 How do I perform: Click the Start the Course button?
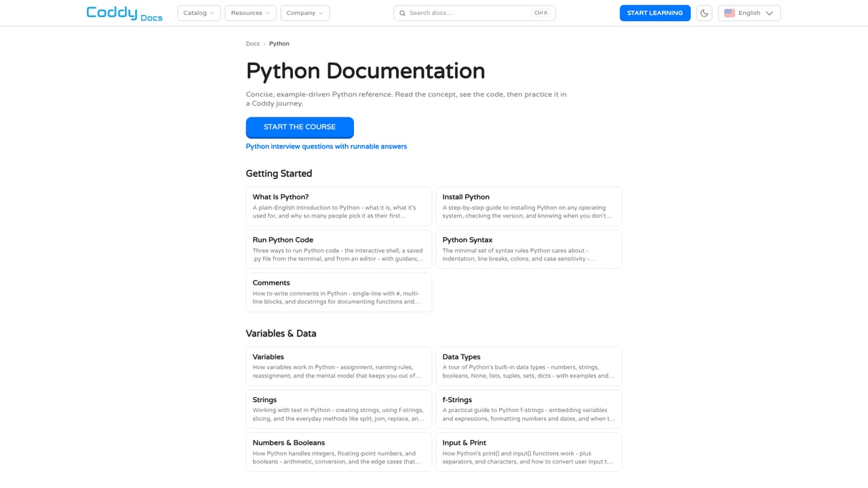click(300, 127)
